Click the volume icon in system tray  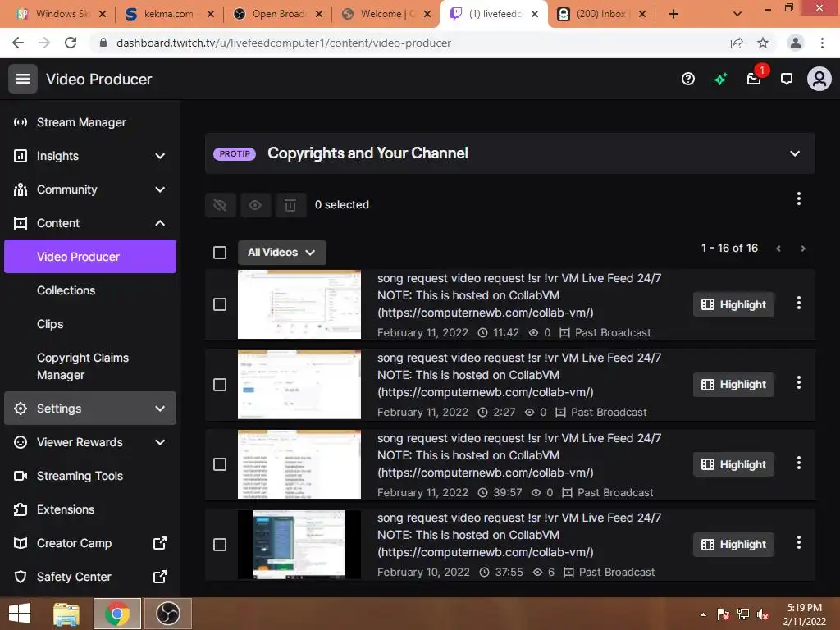click(x=763, y=614)
